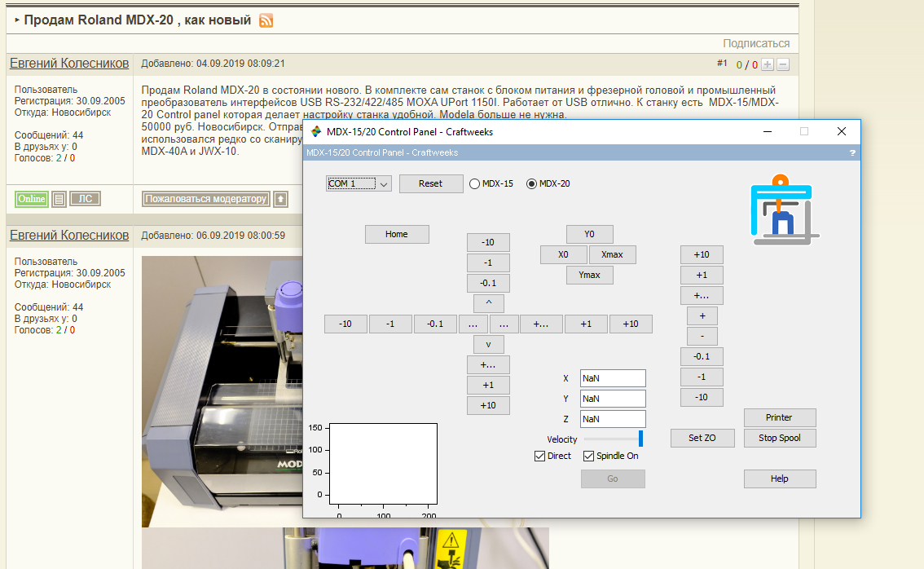Click the X coordinate input field
The height and width of the screenshot is (569, 924).
(613, 378)
